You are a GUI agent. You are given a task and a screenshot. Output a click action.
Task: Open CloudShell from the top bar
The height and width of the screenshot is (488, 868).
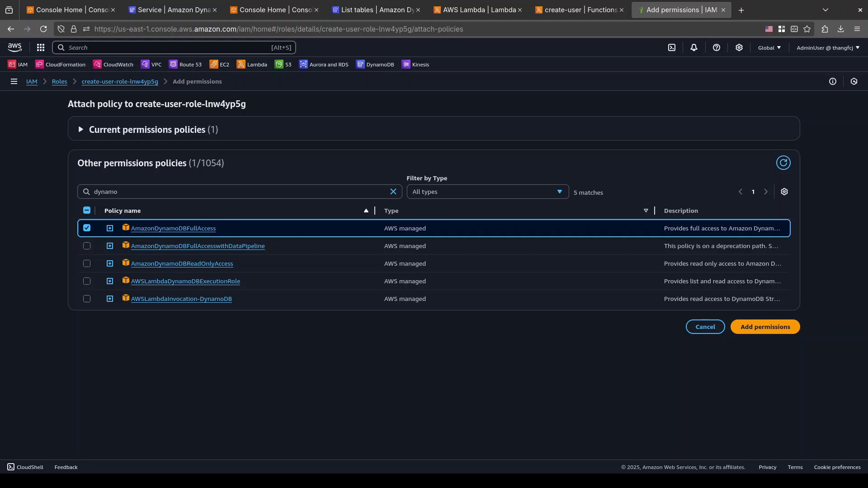pos(672,47)
